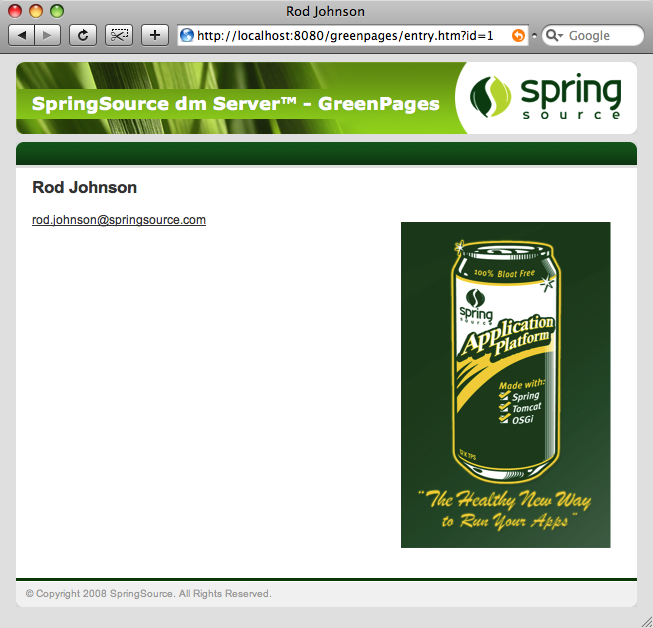Viewport: 653px width, 628px height.
Task: Open the web clip scissors tool
Action: pos(119,35)
